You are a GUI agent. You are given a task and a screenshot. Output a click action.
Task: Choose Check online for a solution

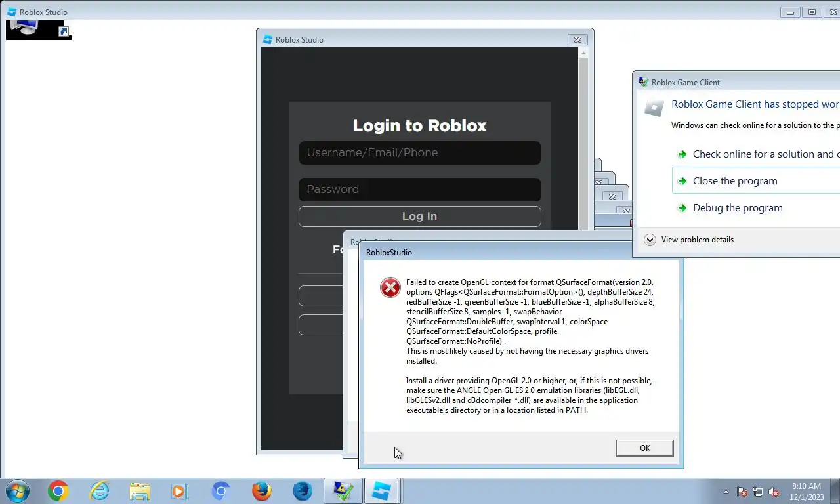click(x=759, y=154)
